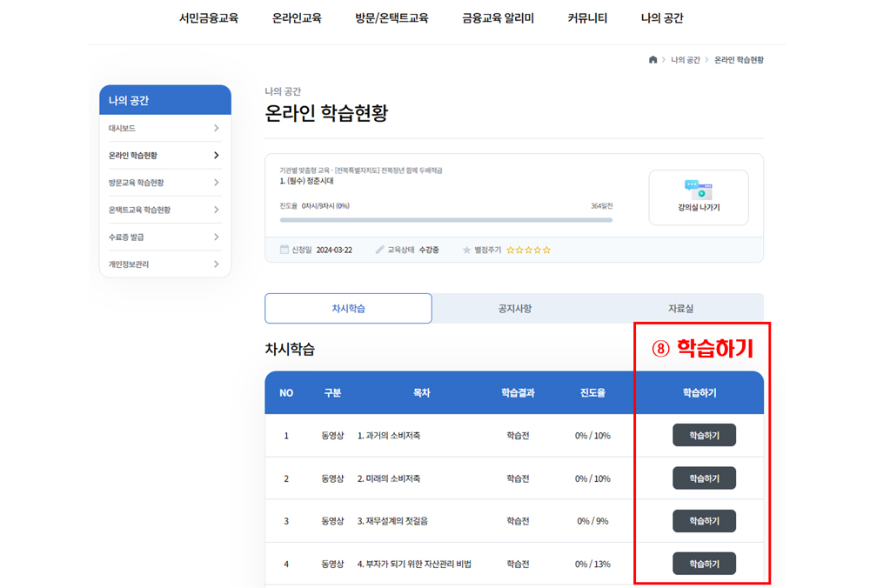
Task: Click the 강의실 나가기 classroom icon
Action: [699, 189]
